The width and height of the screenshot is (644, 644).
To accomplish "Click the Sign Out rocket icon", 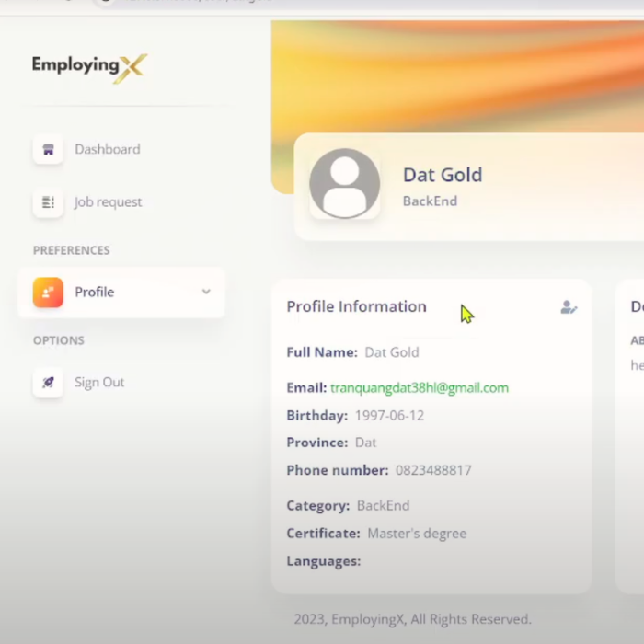I will pyautogui.click(x=48, y=383).
